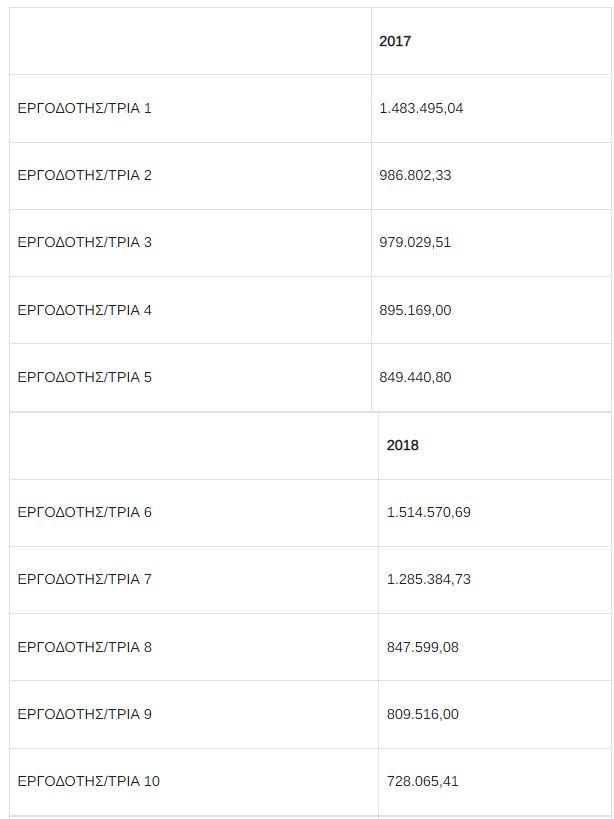Screen dimensions: 614x819
Task: Select the ΕΡΓΟΔΟΤΗΣ/ΤΡΙΑ 3 label
Action: pos(85,243)
